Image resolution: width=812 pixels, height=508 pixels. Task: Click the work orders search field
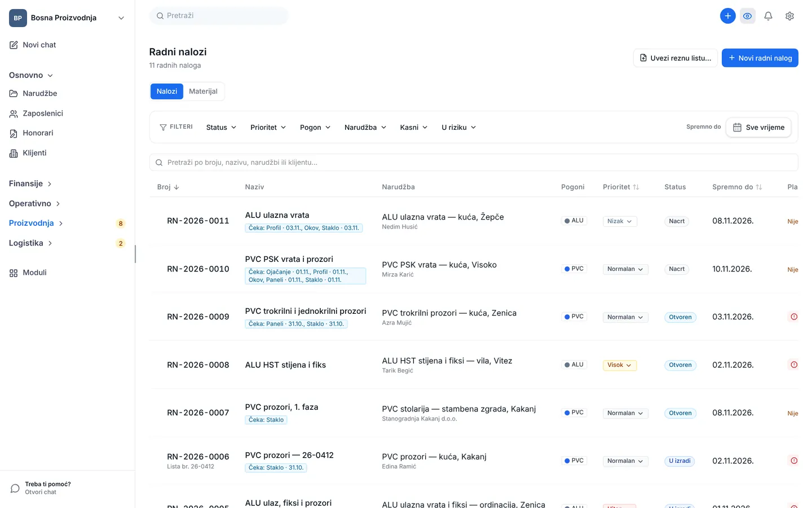(x=474, y=163)
